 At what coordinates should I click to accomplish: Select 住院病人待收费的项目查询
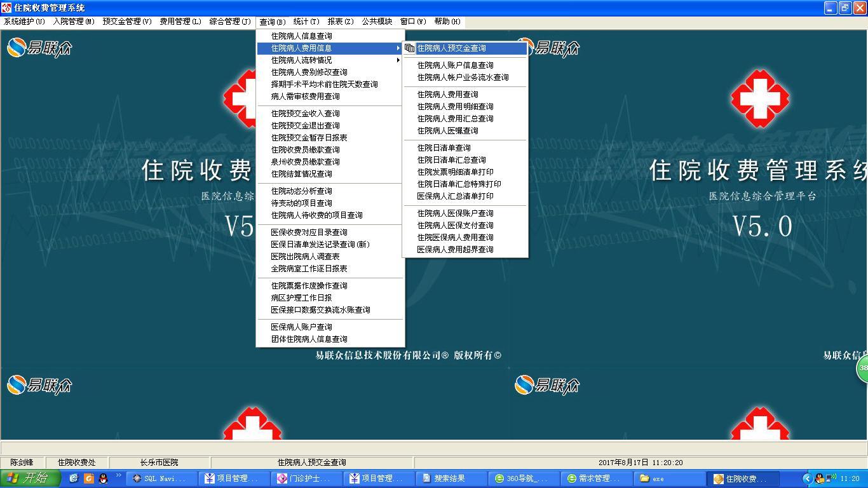(x=329, y=215)
